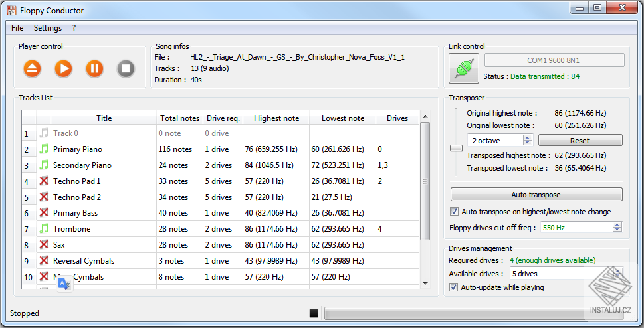Click the tracks list scroll up arrow

[x=425, y=116]
